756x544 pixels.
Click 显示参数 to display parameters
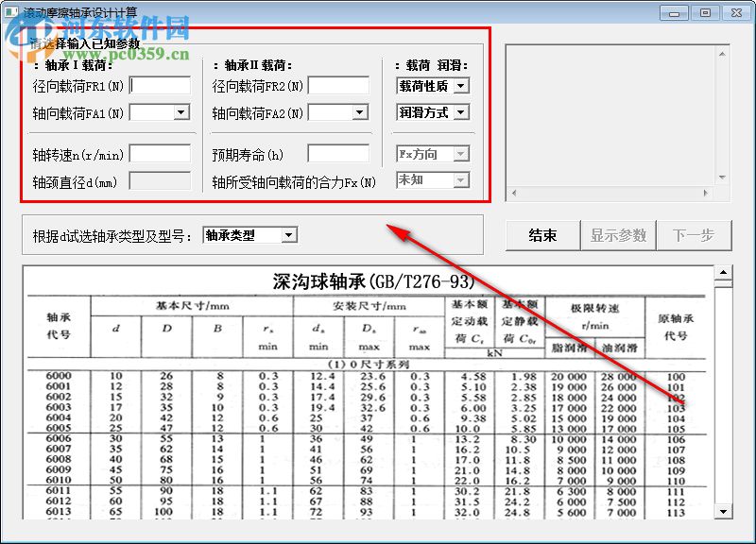tap(619, 235)
